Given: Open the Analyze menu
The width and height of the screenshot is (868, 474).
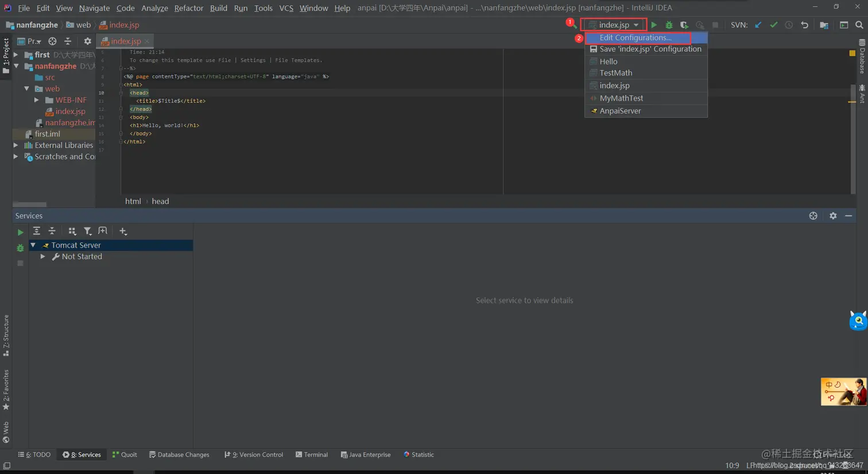Looking at the screenshot, I should coord(154,8).
